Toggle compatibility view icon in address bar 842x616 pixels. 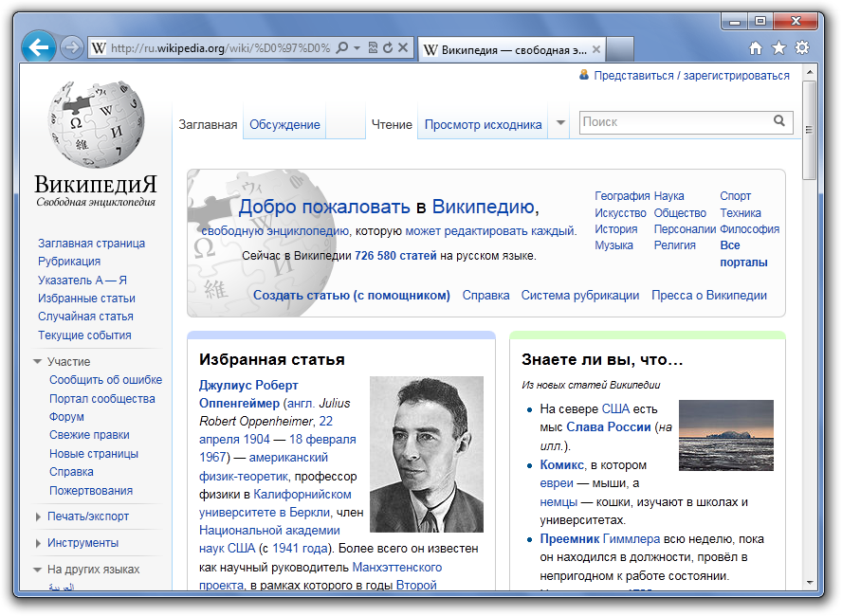373,47
